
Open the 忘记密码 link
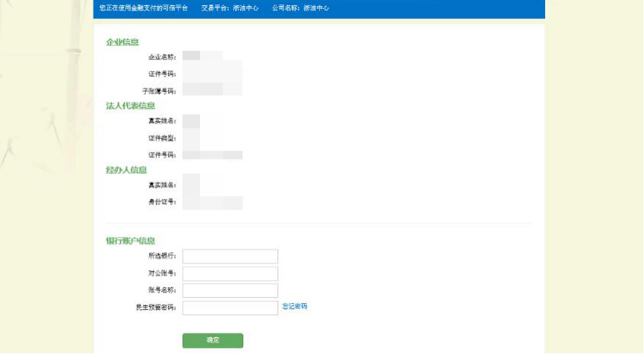[x=294, y=306]
